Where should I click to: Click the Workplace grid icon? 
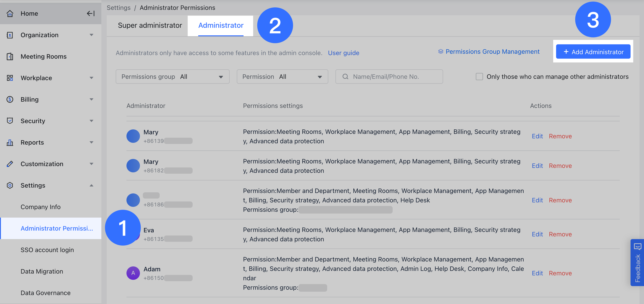pos(10,78)
